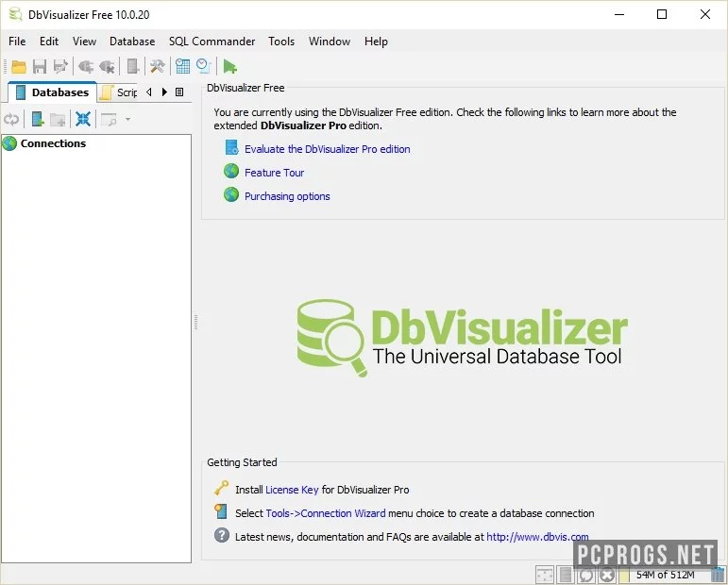728x585 pixels.
Task: Open the Tools menu
Action: pyautogui.click(x=281, y=42)
